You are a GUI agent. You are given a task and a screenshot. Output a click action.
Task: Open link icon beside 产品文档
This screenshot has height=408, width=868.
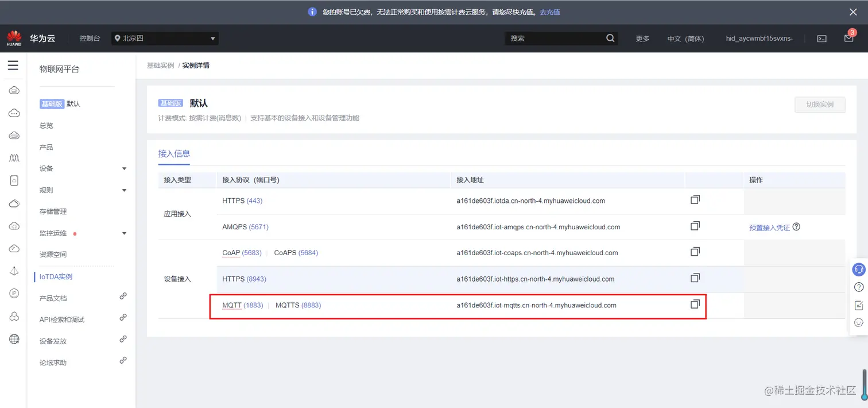tap(123, 296)
